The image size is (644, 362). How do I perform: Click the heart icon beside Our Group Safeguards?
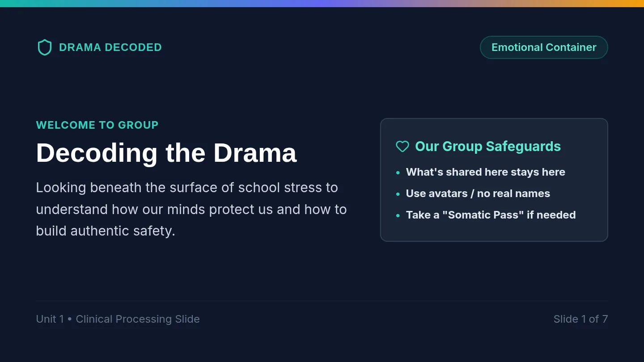pos(402,146)
